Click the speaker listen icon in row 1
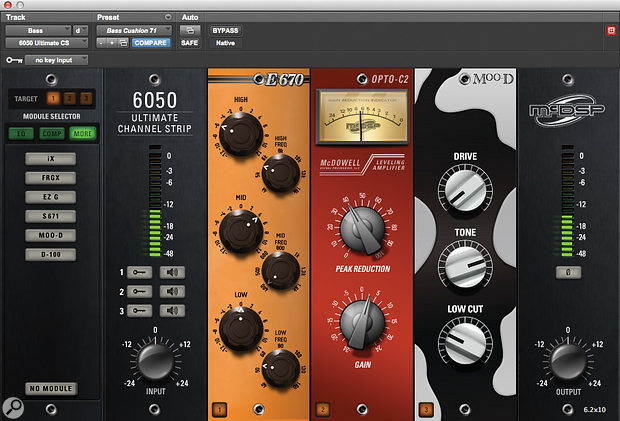Screen dimensions: 620x421 click(x=172, y=272)
